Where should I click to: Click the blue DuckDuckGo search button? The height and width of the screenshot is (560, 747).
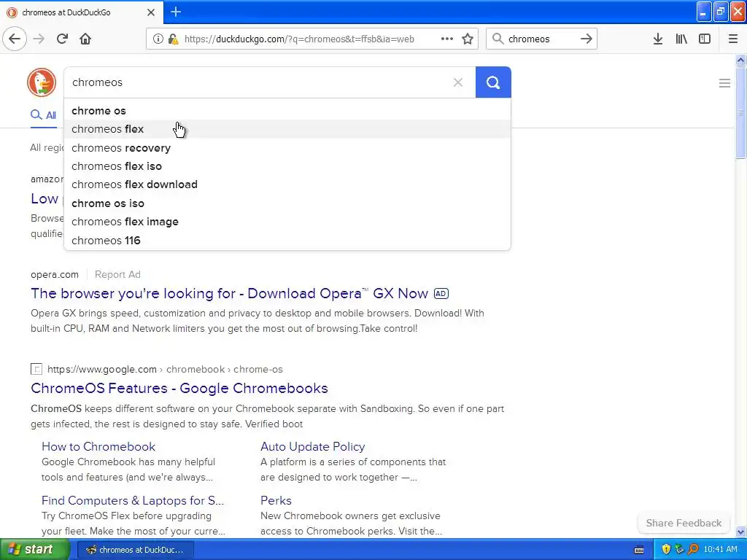[493, 82]
